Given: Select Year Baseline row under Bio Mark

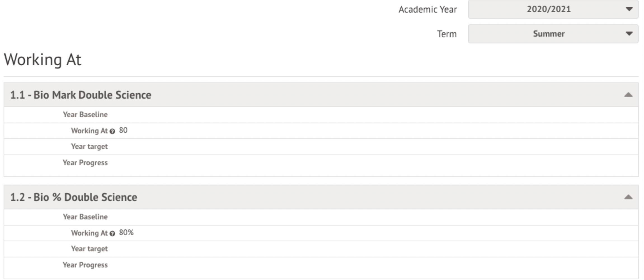Looking at the screenshot, I should point(85,115).
